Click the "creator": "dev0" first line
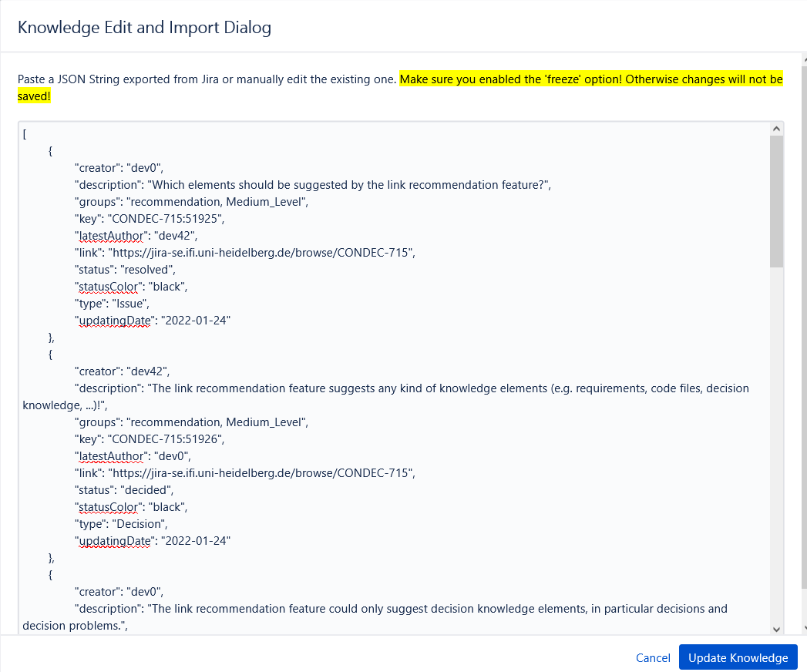The height and width of the screenshot is (672, 807). coord(119,168)
